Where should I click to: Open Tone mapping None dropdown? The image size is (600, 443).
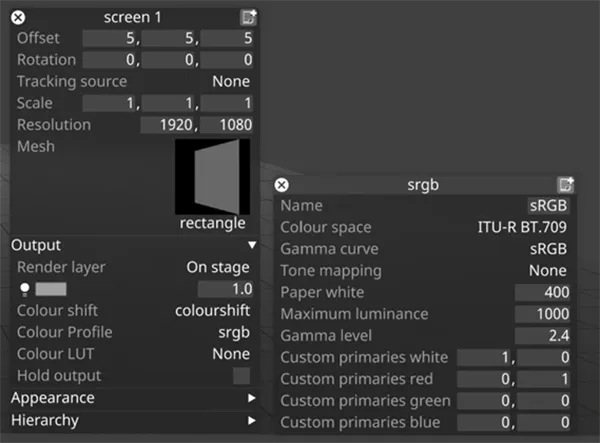coord(548,271)
